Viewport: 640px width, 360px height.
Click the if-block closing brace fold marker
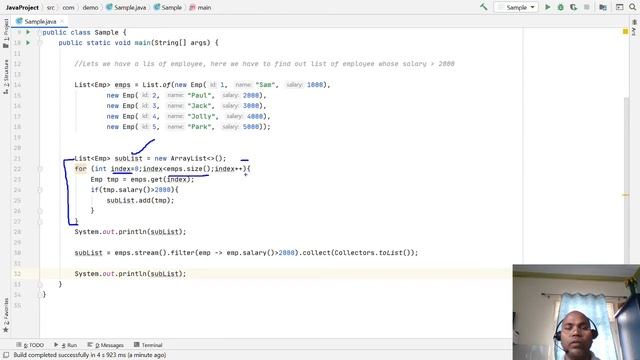40,211
